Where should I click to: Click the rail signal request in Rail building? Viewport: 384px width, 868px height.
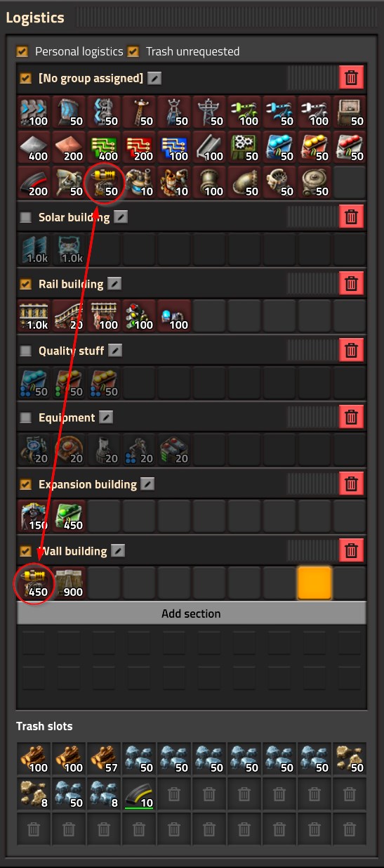click(139, 314)
